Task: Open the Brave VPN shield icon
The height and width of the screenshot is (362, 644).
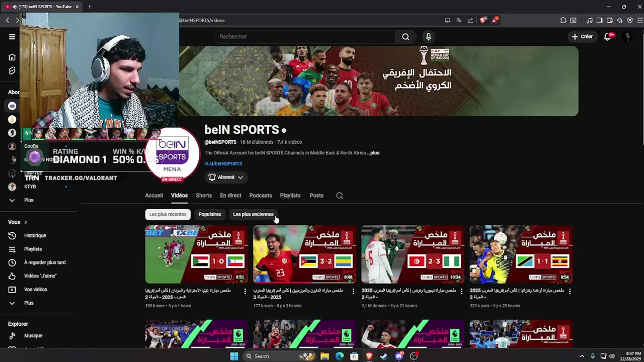Action: tap(630, 20)
